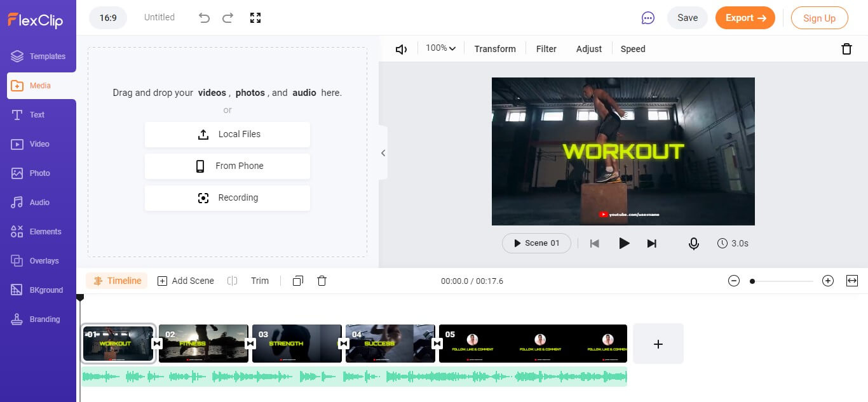Click the Local Files upload button

pyautogui.click(x=227, y=134)
